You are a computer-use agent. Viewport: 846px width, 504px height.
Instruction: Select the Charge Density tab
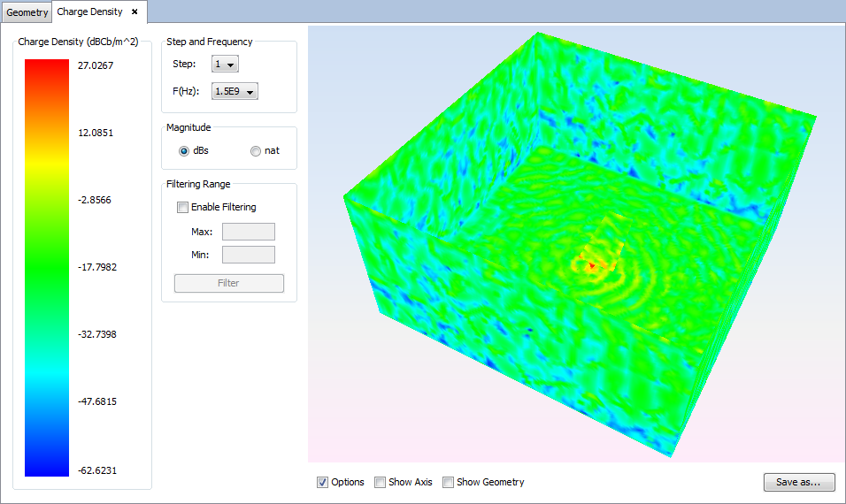[89, 12]
